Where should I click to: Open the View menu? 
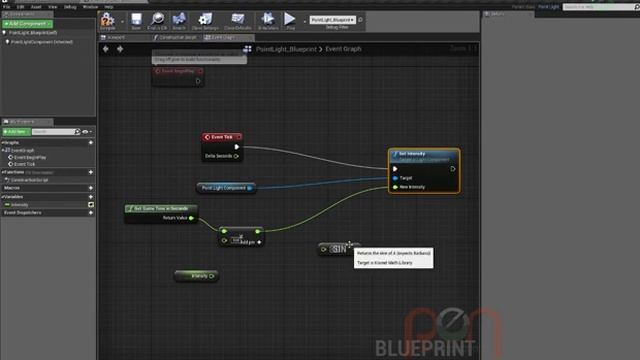coord(53,7)
